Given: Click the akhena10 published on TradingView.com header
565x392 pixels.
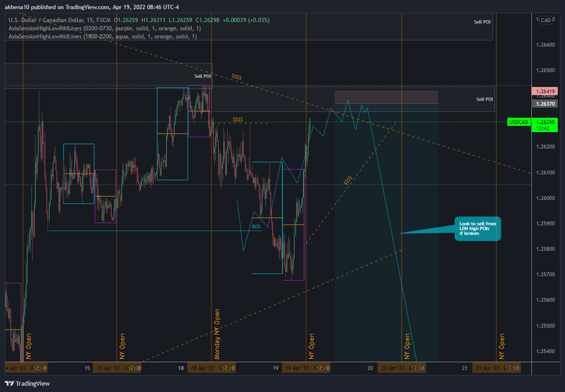Looking at the screenshot, I should coord(92,7).
